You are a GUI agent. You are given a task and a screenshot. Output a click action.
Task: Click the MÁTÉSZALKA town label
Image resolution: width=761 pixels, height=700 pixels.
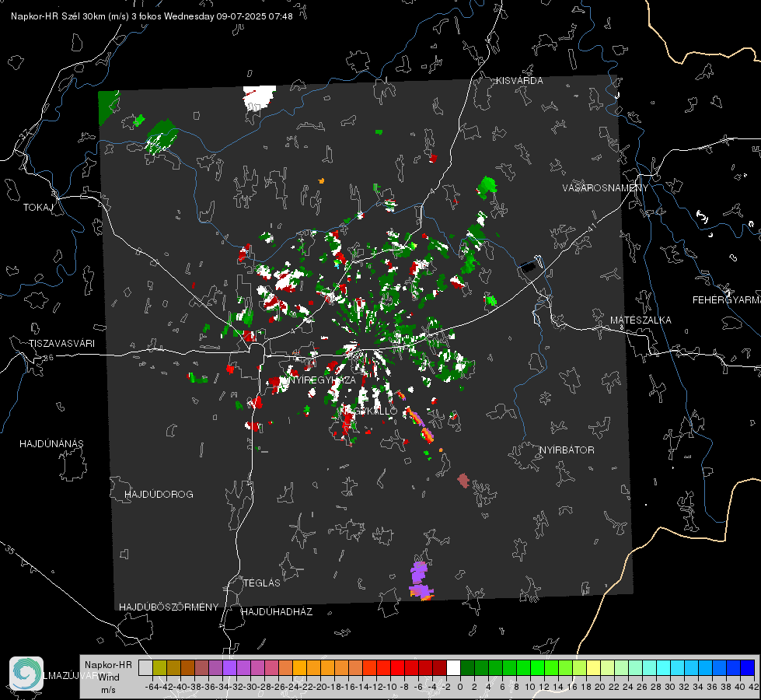coord(641,320)
